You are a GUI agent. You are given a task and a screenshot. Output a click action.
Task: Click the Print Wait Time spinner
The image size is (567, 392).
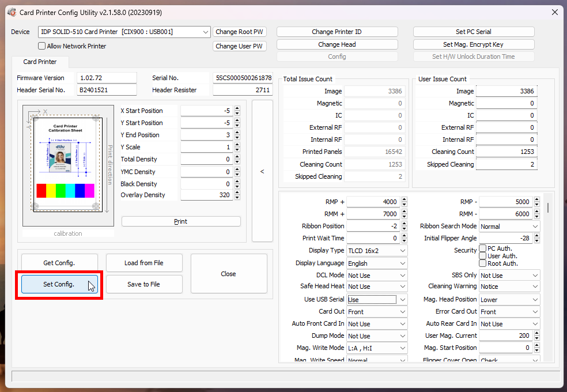point(405,238)
